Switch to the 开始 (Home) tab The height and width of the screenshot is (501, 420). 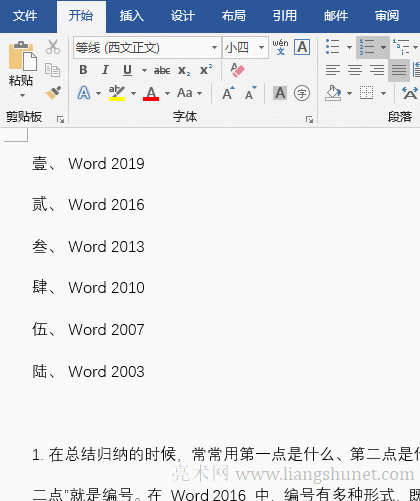click(81, 16)
